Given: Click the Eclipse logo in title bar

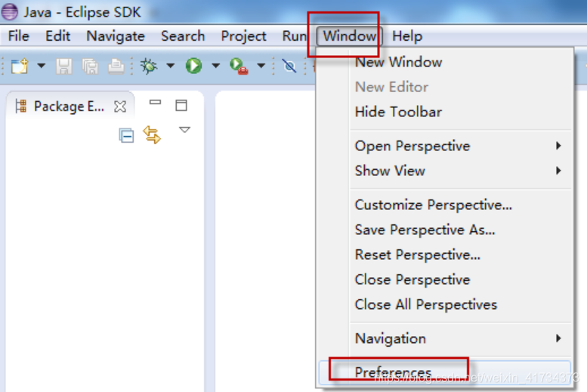Looking at the screenshot, I should coord(10,11).
